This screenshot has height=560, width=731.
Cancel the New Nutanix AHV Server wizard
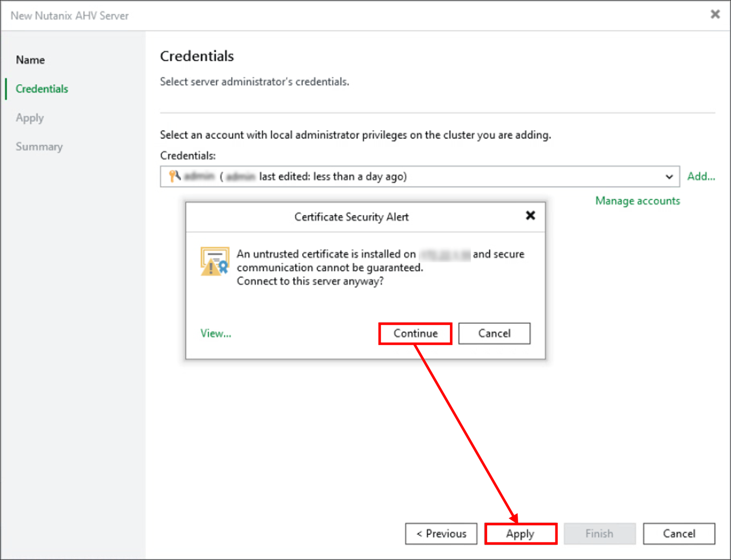(679, 533)
